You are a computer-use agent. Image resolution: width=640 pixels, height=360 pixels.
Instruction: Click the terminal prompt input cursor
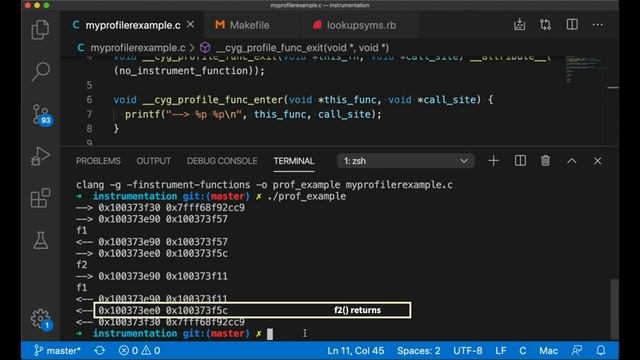coord(270,334)
